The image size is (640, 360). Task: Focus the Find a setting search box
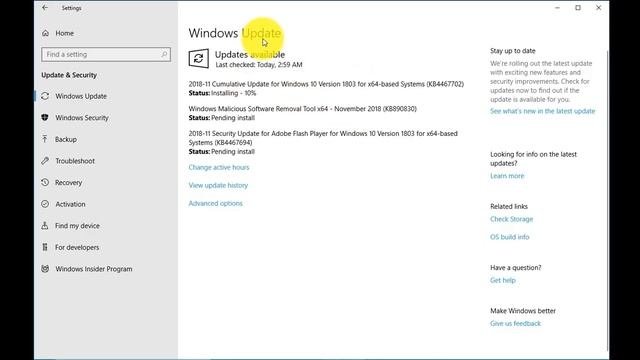pos(106,54)
